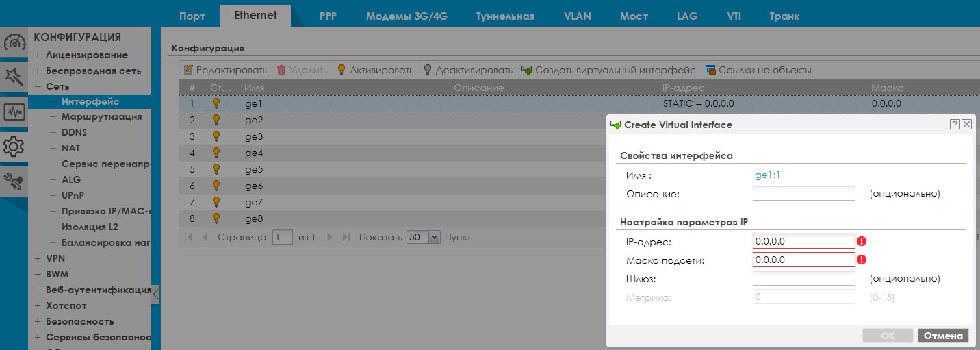Open the Maintenance tools icon in sidebar
The image size is (980, 350).
[14, 182]
